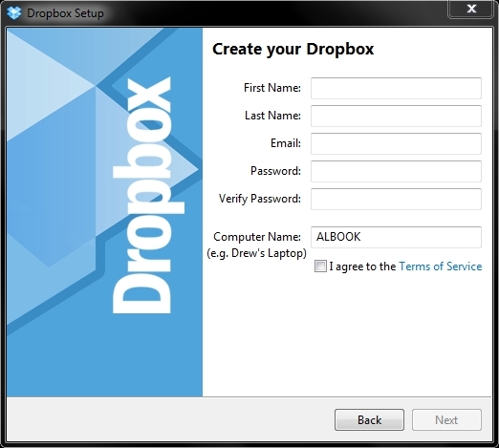Click the Email label text
The image size is (499, 448).
[286, 143]
